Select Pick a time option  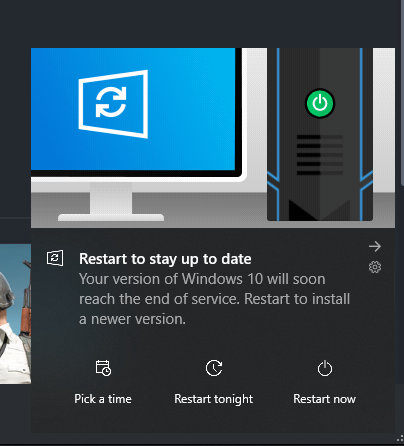[x=103, y=383]
